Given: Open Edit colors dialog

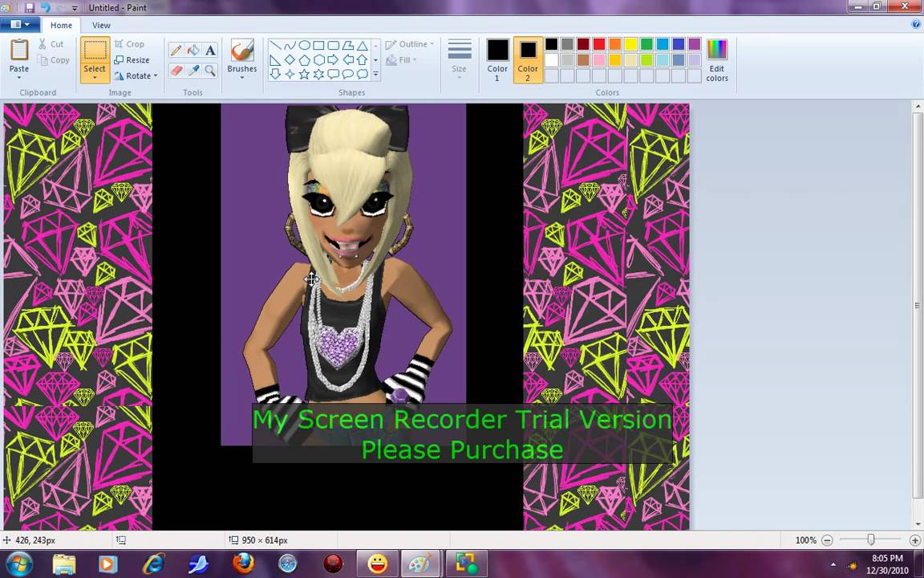Looking at the screenshot, I should coord(716,59).
